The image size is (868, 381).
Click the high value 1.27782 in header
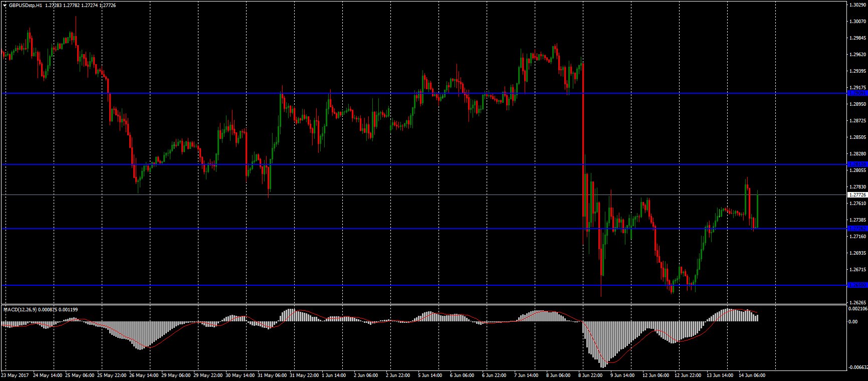click(71, 6)
